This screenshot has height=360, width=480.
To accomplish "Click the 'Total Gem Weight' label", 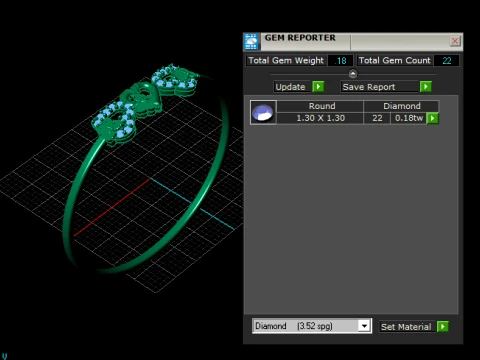I will 286,61.
